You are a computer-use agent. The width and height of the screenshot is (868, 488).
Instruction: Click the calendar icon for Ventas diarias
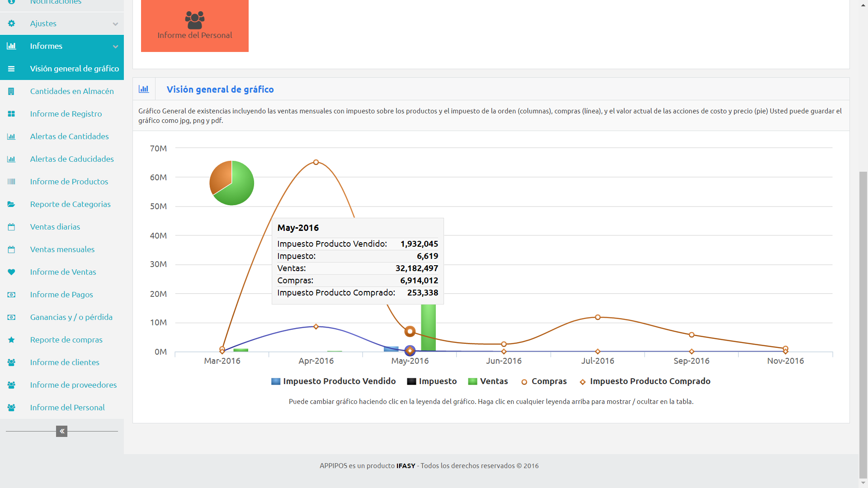point(11,227)
